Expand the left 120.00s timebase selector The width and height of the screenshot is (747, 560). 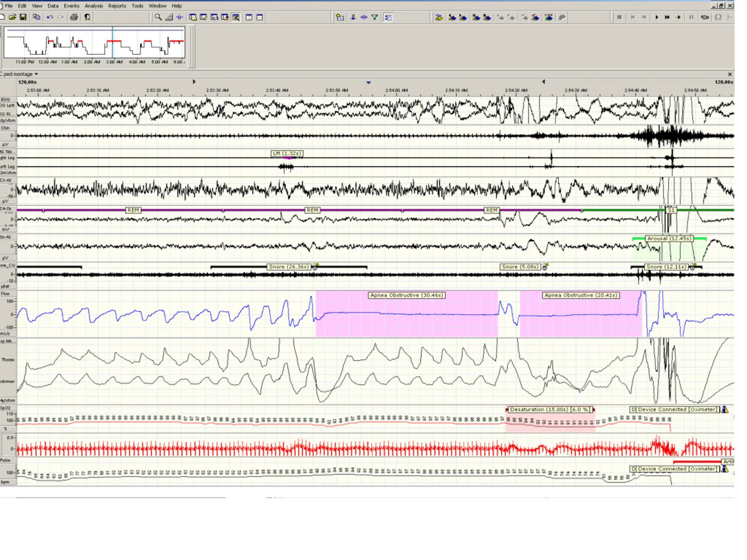point(27,82)
